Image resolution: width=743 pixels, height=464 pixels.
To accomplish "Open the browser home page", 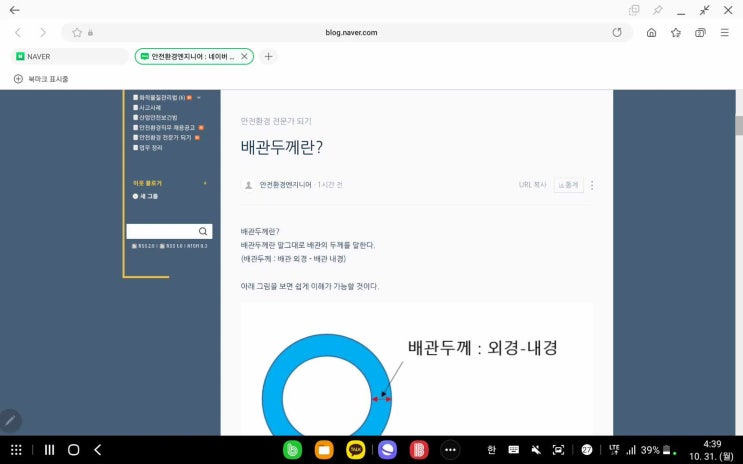I will click(x=652, y=33).
